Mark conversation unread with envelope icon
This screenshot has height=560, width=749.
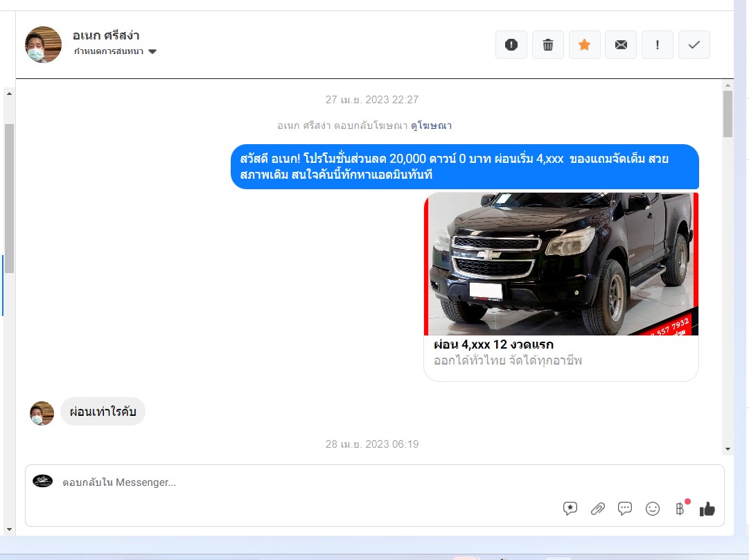(621, 45)
